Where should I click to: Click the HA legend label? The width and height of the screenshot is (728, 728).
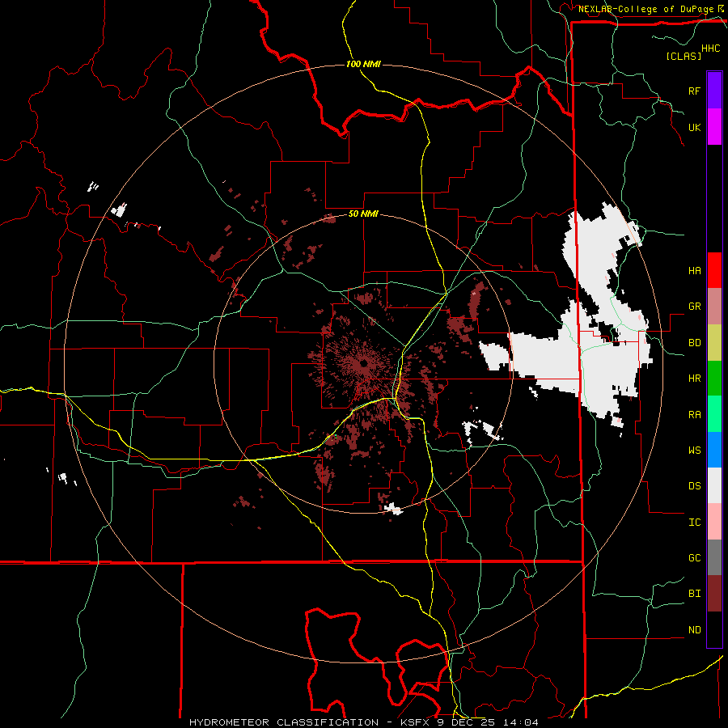click(x=694, y=270)
